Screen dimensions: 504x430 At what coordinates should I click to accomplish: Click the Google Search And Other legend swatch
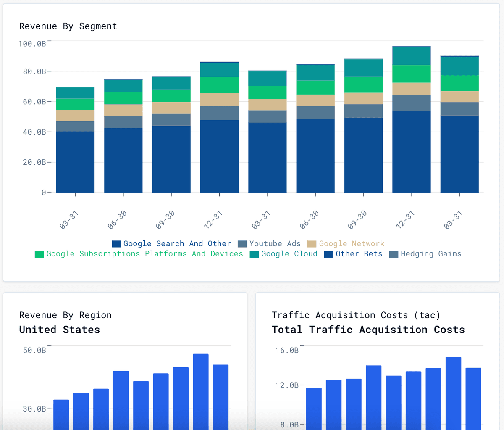116,244
